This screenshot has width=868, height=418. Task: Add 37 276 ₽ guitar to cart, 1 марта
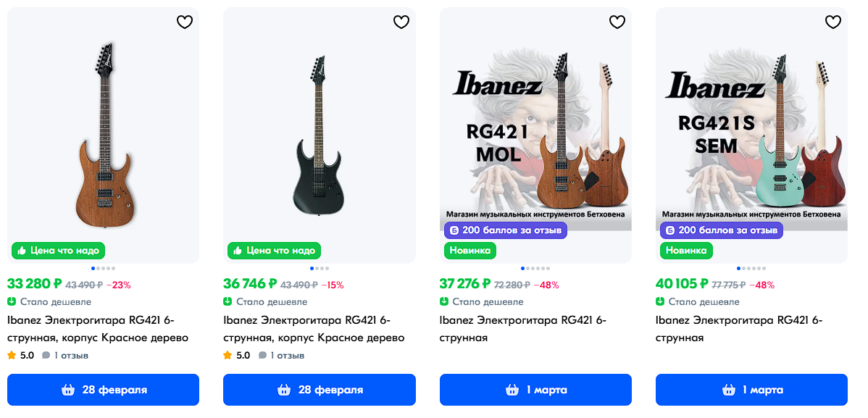[535, 390]
